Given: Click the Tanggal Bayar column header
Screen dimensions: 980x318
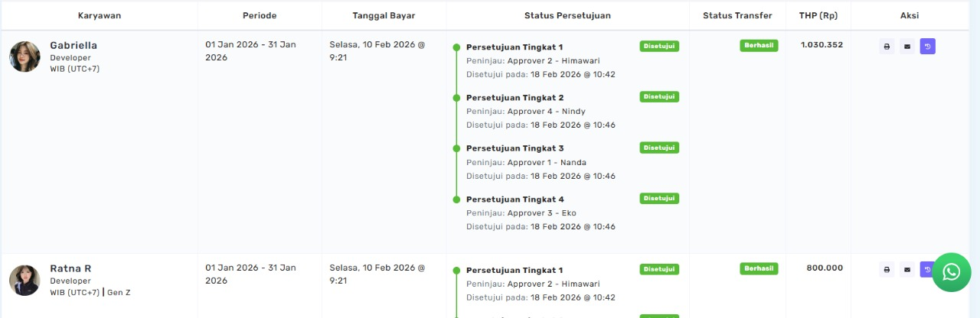Looking at the screenshot, I should 384,15.
